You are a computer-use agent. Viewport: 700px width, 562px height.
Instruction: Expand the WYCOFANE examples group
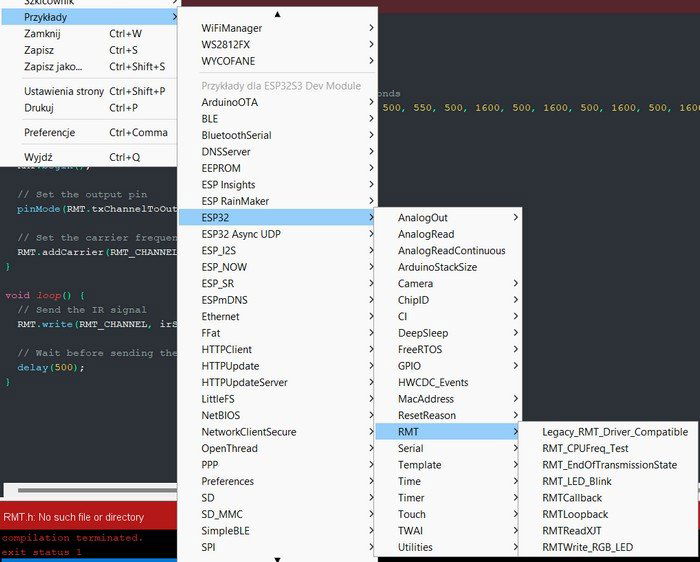pyautogui.click(x=277, y=61)
